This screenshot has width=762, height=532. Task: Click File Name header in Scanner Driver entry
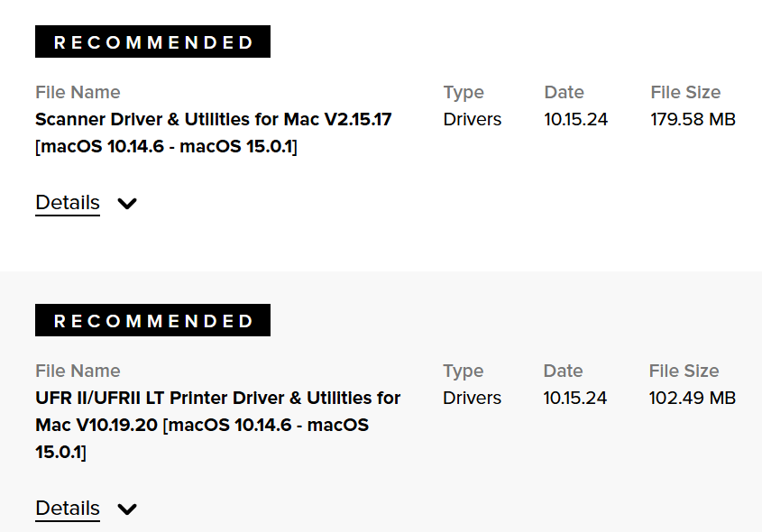78,92
